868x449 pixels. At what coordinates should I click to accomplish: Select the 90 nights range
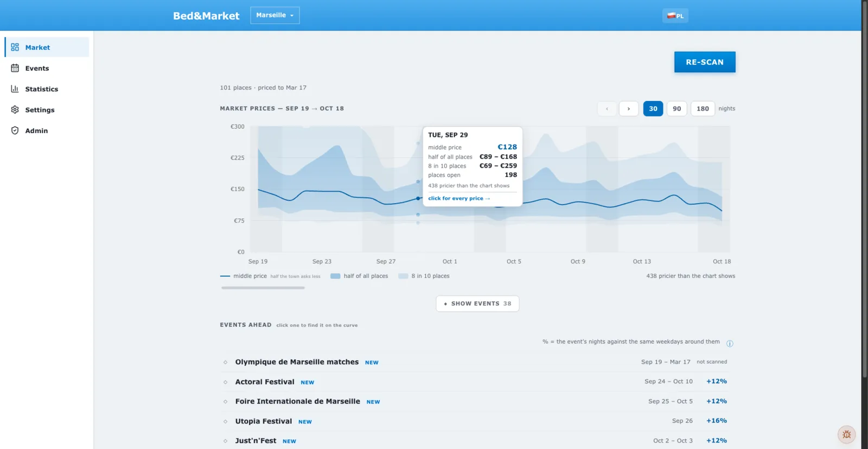677,109
